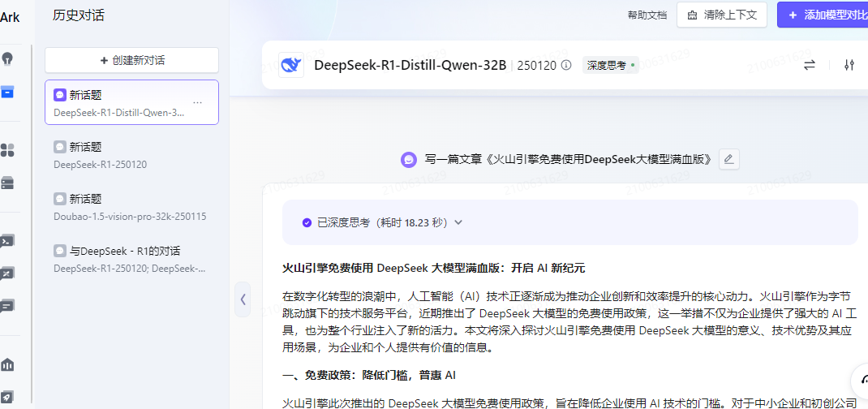Open the shuffle-arrows chat icon in sidebar

pos(7,273)
